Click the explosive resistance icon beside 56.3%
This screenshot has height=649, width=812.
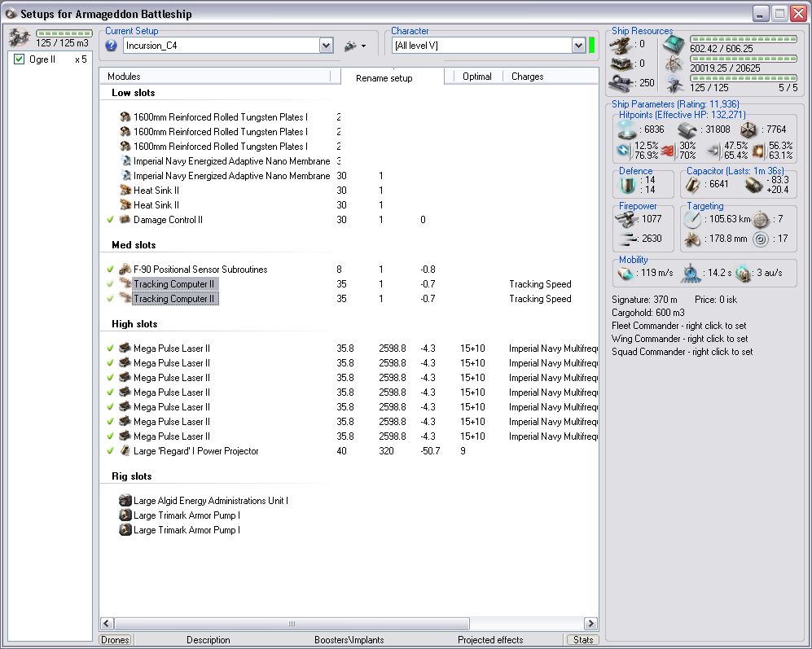[x=759, y=151]
